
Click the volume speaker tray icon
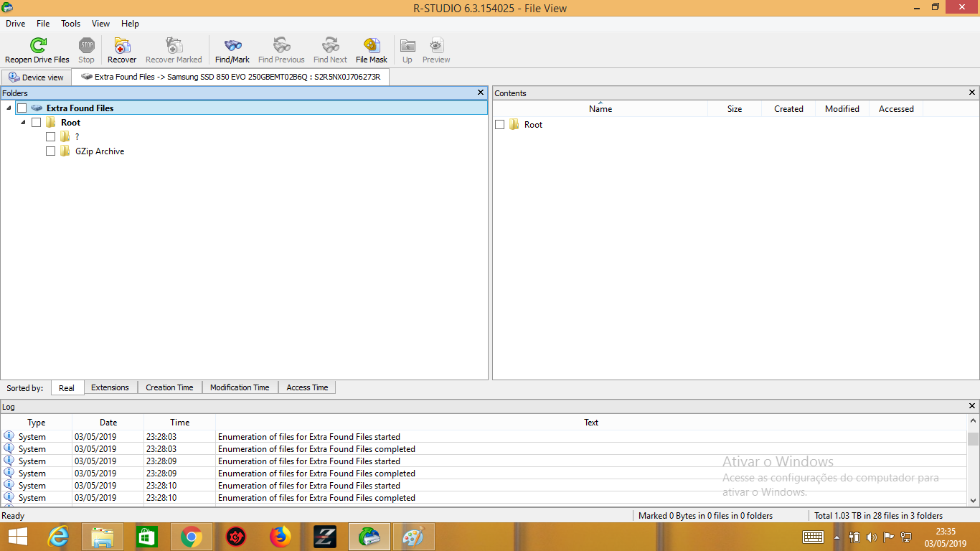tap(872, 537)
